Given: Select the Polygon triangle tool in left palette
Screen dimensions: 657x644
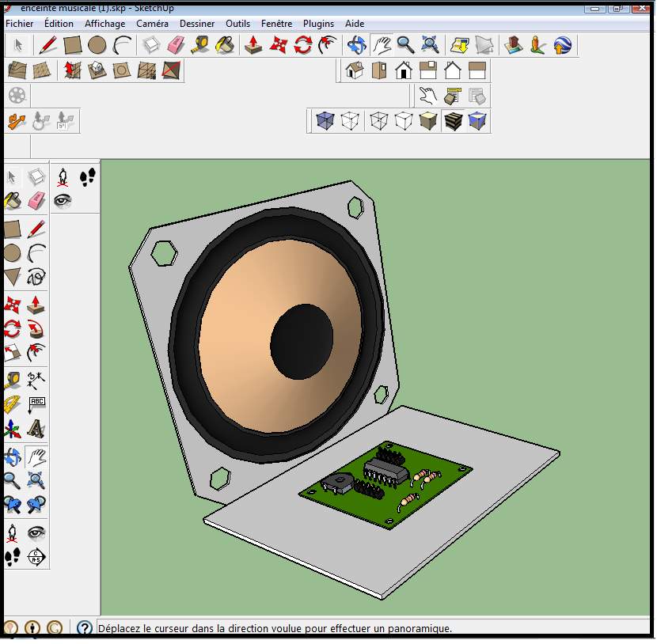Looking at the screenshot, I should point(12,276).
